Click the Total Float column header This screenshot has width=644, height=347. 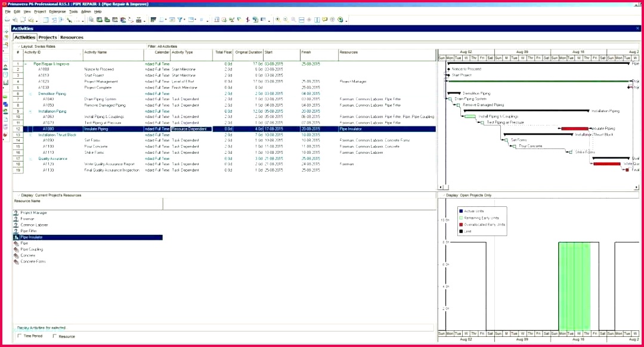click(223, 52)
